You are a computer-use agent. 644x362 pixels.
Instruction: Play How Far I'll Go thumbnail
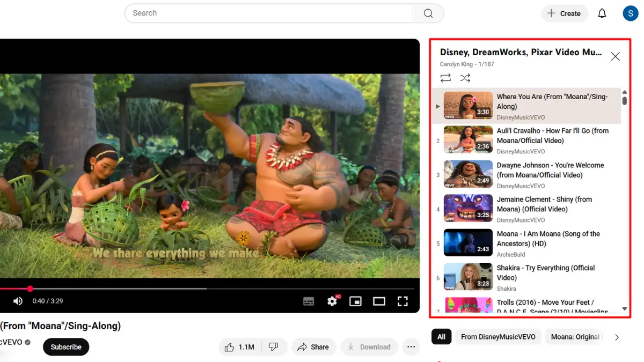(x=468, y=139)
